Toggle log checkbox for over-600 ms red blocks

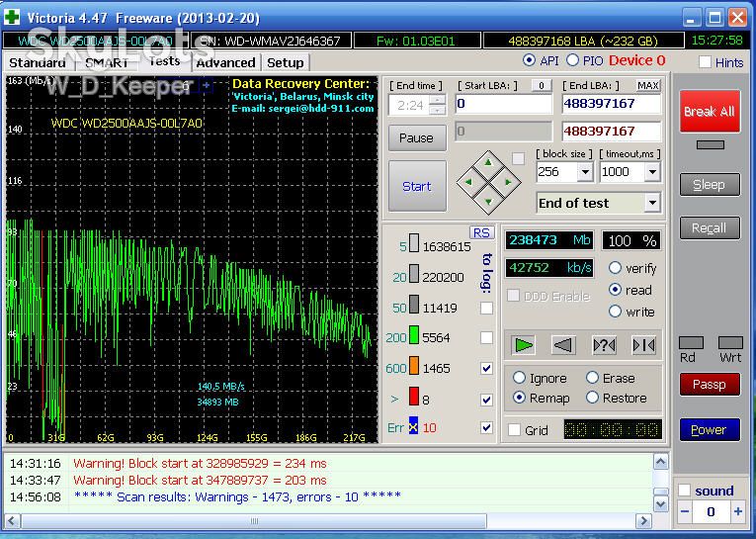click(487, 400)
